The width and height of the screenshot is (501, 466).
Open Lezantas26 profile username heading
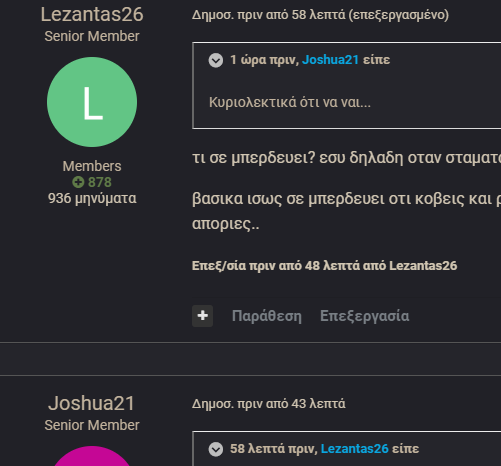tap(92, 15)
